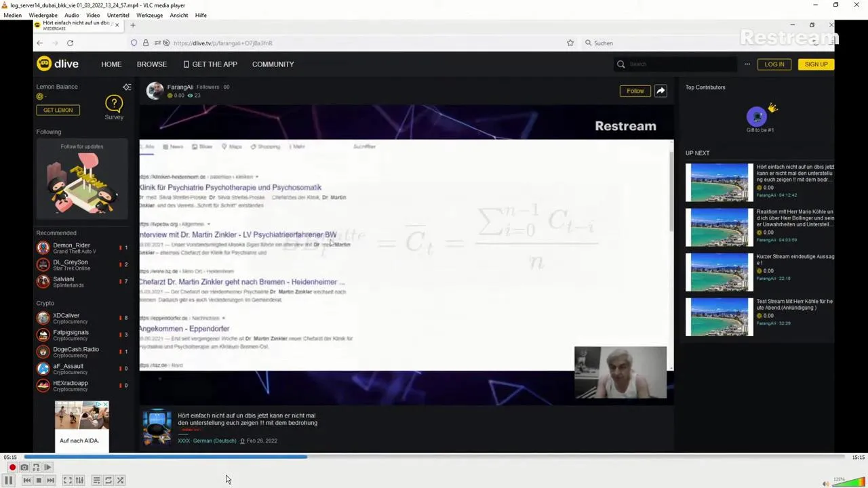The height and width of the screenshot is (488, 868).
Task: Reload the browser page
Action: (70, 43)
